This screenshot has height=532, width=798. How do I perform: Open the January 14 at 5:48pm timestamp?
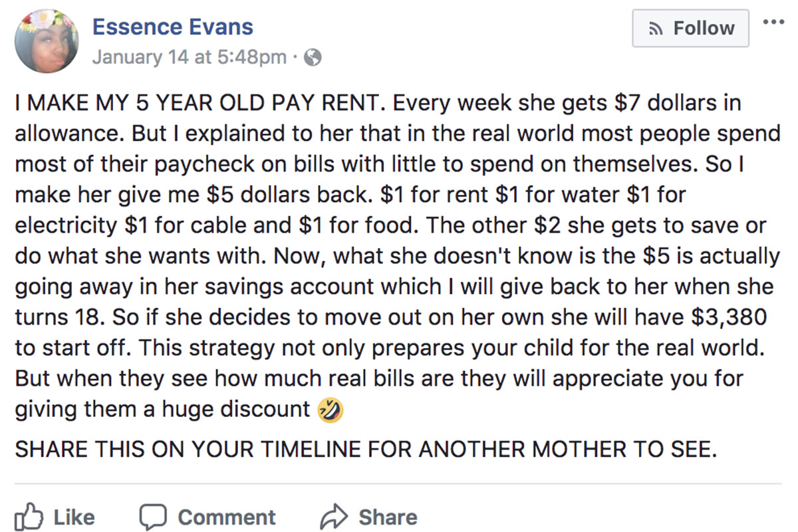pos(189,57)
